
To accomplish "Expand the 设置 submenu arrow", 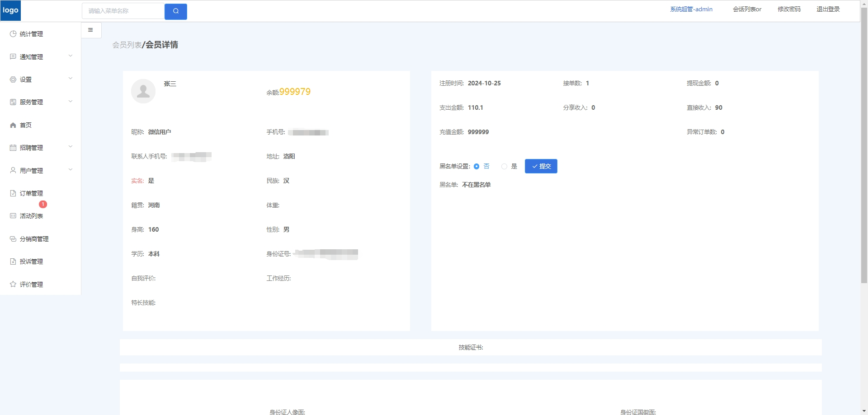I will [71, 79].
